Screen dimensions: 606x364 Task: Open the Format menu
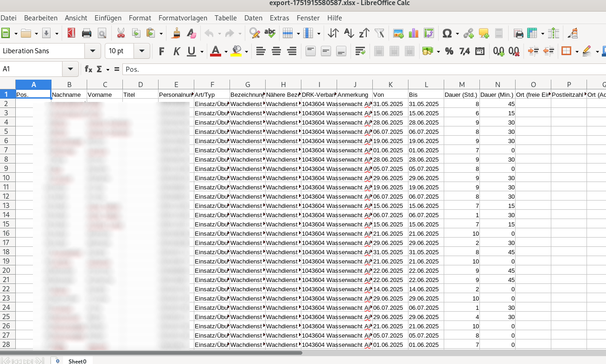(140, 18)
